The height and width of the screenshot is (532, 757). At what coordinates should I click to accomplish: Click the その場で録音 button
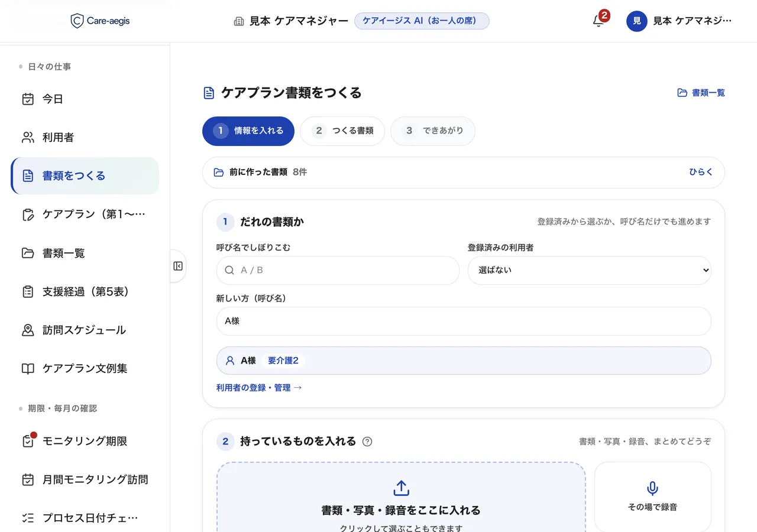click(x=652, y=497)
